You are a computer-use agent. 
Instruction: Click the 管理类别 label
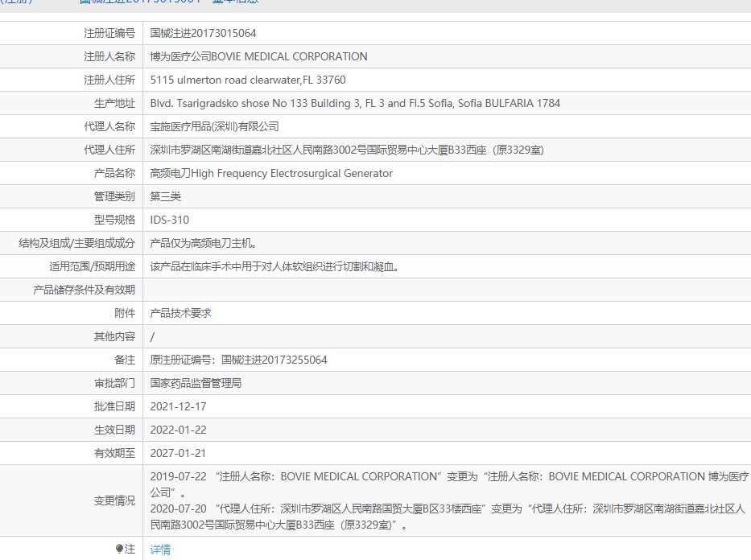(x=115, y=196)
